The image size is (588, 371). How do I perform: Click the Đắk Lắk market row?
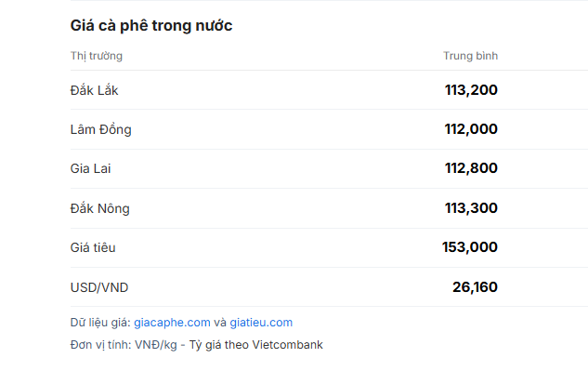point(329,90)
